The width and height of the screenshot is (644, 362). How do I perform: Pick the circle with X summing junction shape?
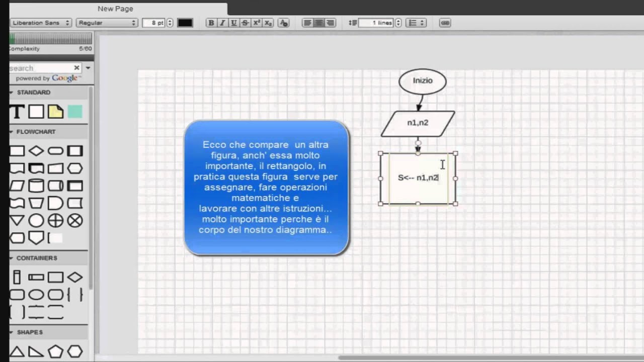coord(75,220)
